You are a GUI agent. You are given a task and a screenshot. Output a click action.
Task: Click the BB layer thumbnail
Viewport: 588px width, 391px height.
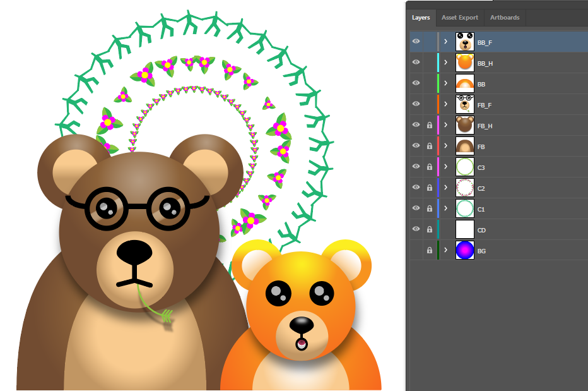465,83
